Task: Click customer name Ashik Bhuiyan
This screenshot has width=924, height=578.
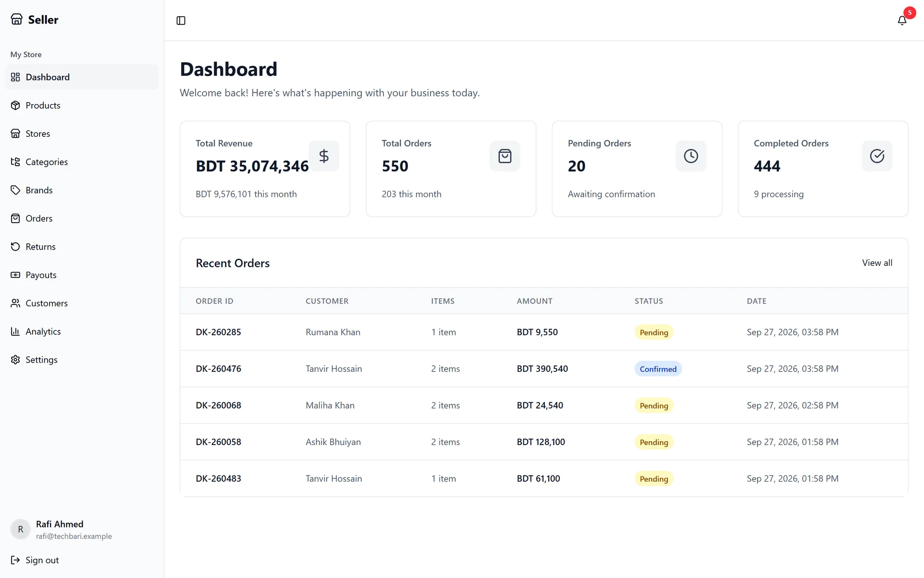Action: [x=333, y=442]
